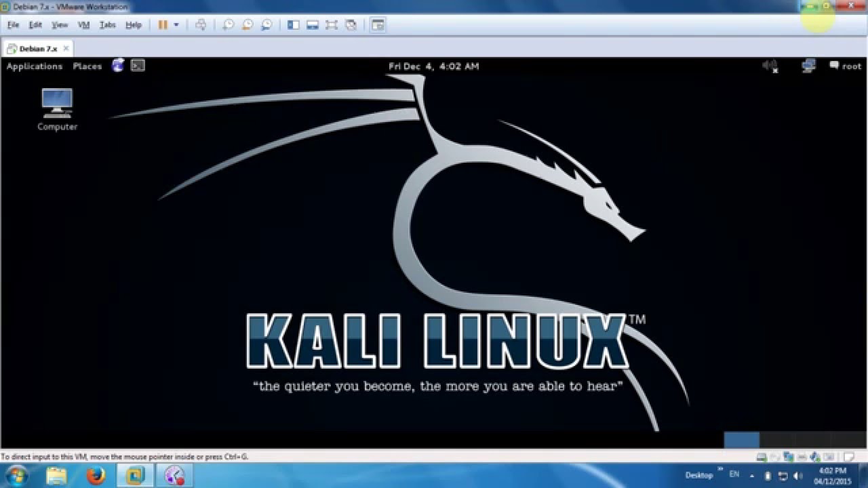Click the VMware printer status icon

(x=802, y=457)
